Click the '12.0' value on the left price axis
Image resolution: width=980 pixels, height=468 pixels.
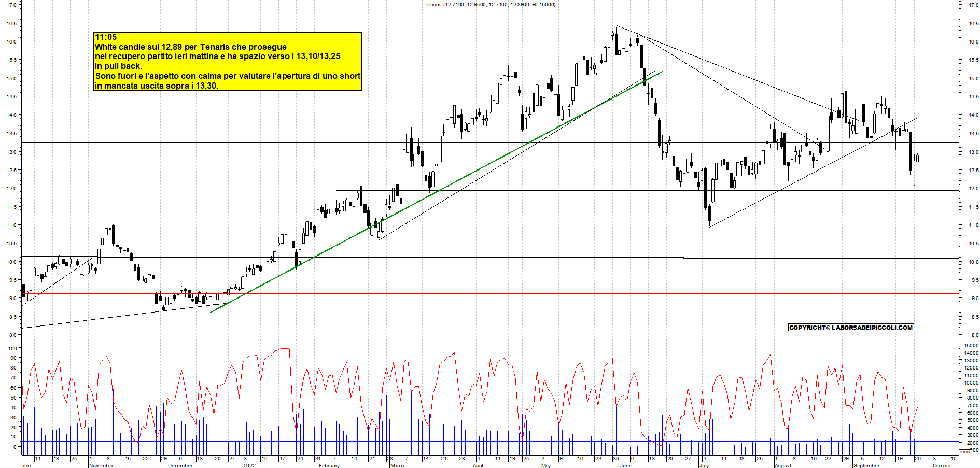11,189
